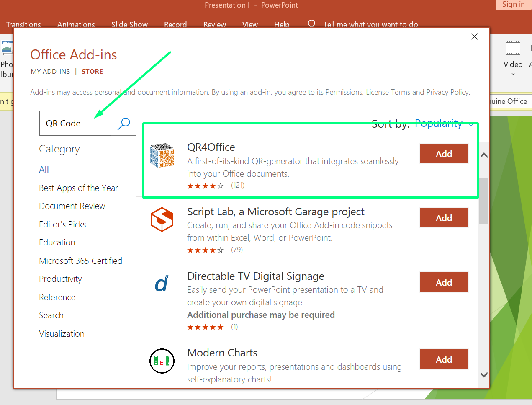Open the Transitions ribbon tab

[x=23, y=24]
